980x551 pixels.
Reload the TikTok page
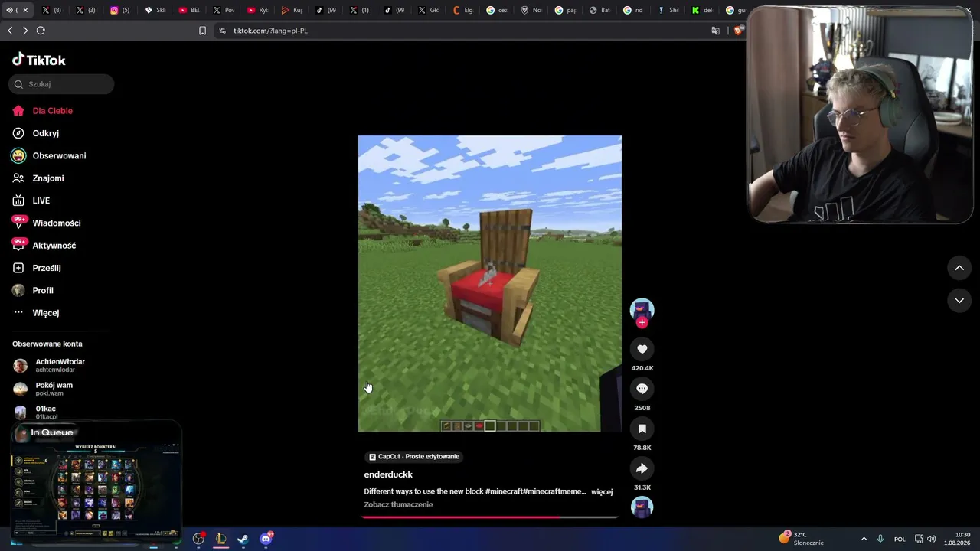tap(41, 31)
